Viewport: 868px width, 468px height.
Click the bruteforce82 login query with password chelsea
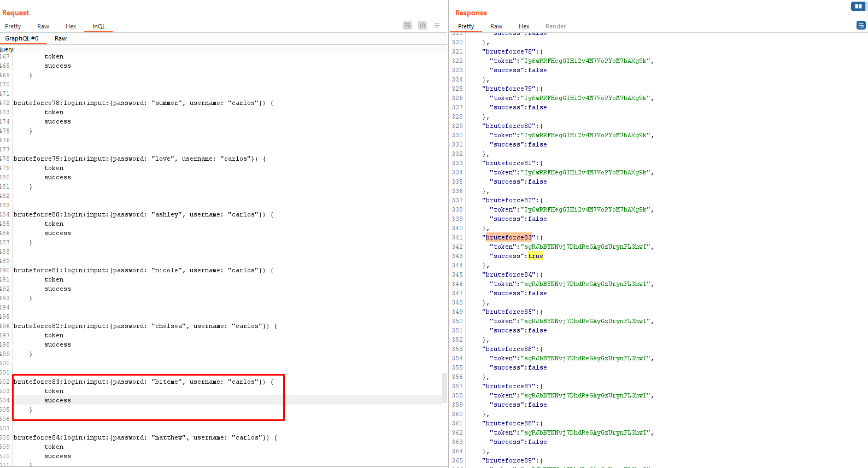tap(145, 326)
